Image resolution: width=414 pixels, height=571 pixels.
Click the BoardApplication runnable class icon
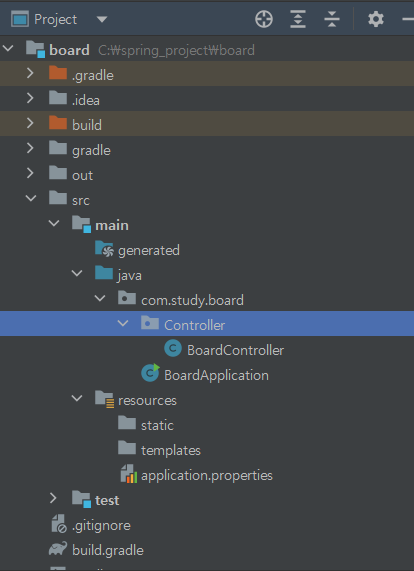(x=150, y=373)
